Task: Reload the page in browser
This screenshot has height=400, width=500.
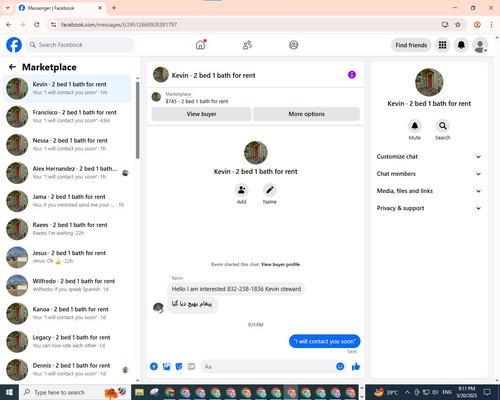Action: 37,24
